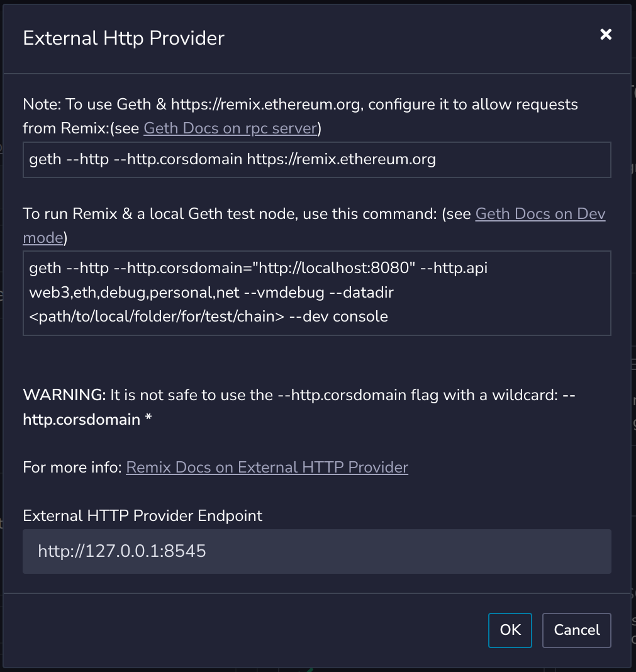Click the "http://localhost:8080" text in the dev command
Screen dimensions: 636x672
334,268
